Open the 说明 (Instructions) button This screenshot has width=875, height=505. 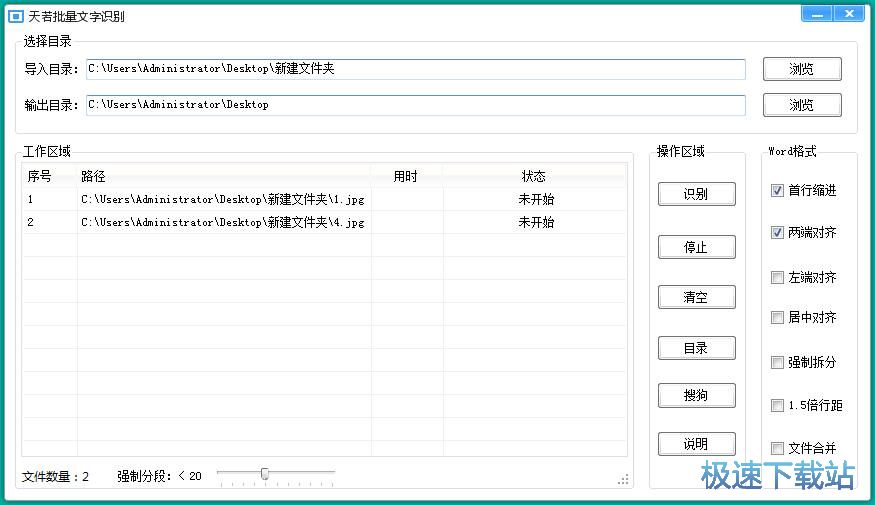(696, 444)
